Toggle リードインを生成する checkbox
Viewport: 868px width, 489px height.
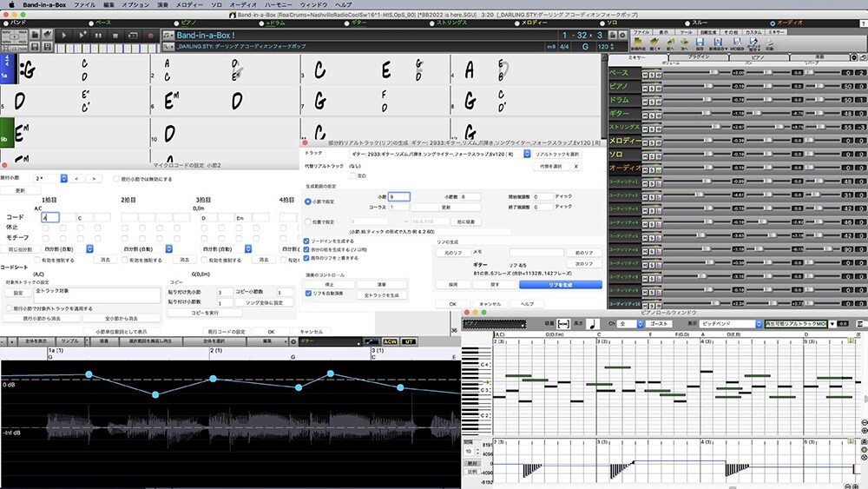pyautogui.click(x=306, y=241)
